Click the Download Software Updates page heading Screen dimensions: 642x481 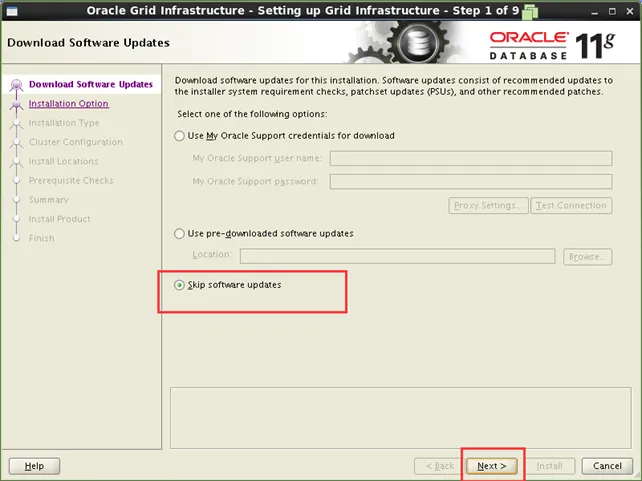(88, 43)
